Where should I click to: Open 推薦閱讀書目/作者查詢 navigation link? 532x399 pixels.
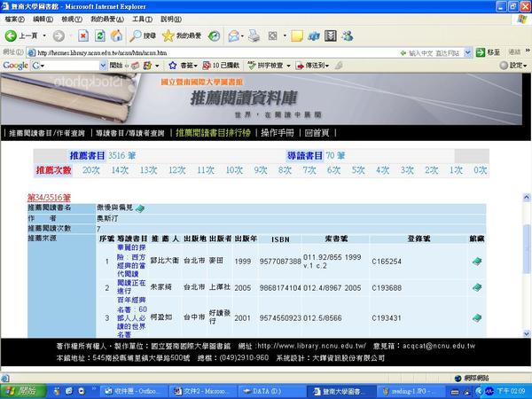[x=47, y=133]
